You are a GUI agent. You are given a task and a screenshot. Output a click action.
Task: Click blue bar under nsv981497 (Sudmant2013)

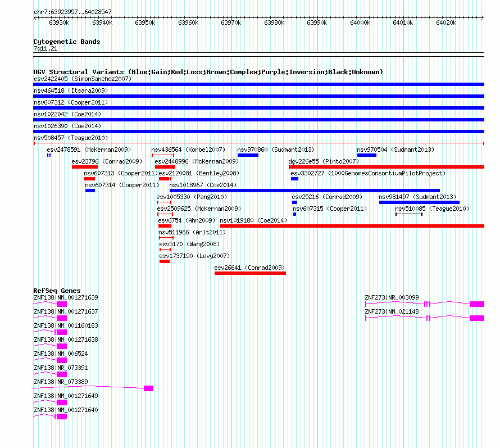pos(419,202)
